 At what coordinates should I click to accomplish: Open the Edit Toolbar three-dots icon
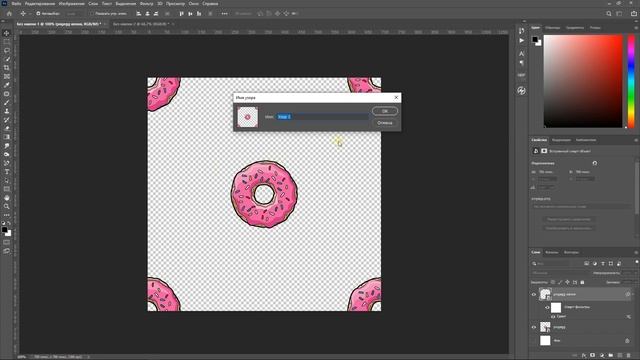[7, 215]
